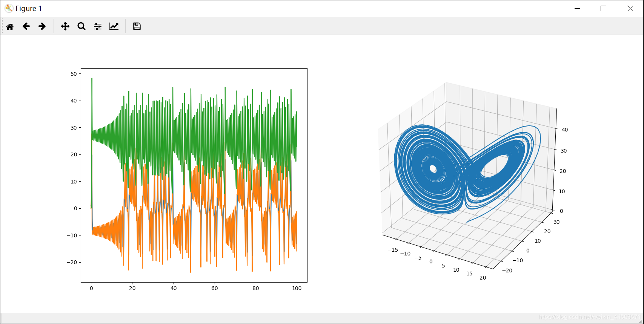Viewport: 644px width, 324px height.
Task: Maximize the Figure 1 window
Action: pos(603,8)
